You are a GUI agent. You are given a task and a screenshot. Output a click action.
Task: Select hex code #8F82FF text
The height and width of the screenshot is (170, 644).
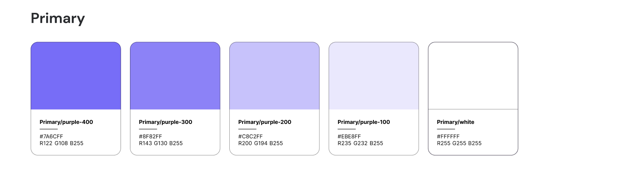pos(151,136)
